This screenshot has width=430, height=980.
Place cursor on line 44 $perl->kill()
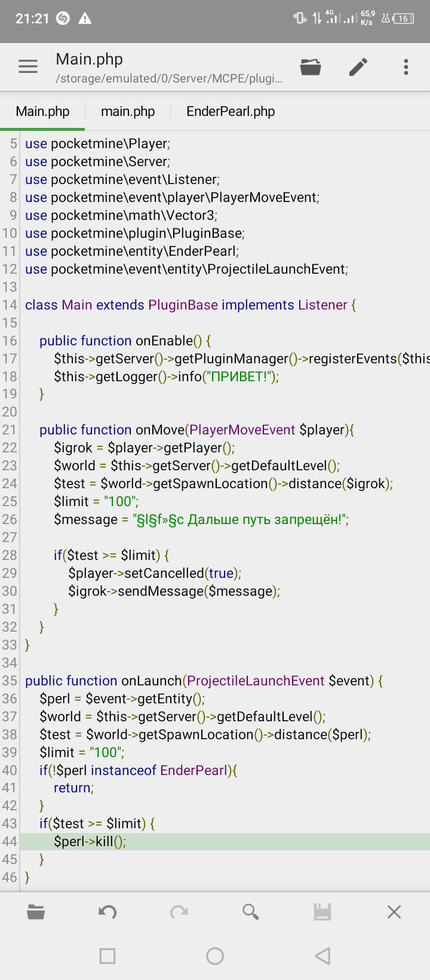[x=90, y=842]
